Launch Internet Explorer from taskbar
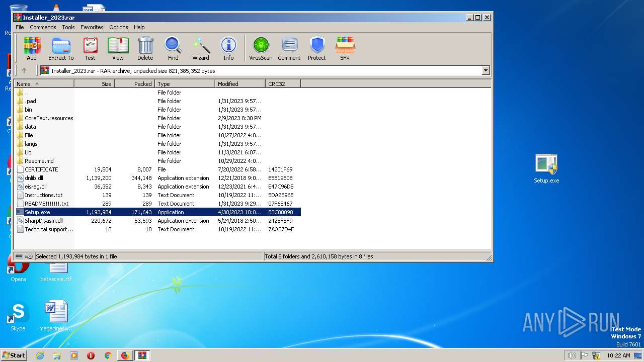 click(x=40, y=355)
